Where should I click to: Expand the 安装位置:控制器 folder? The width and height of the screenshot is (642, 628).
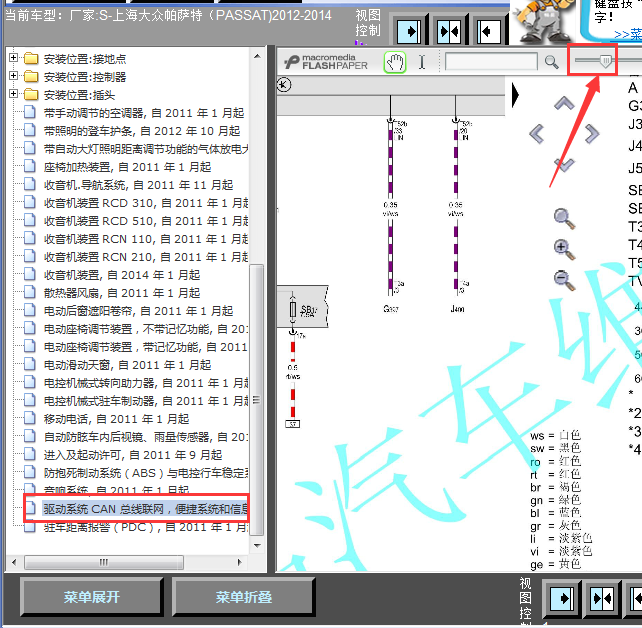[14, 77]
